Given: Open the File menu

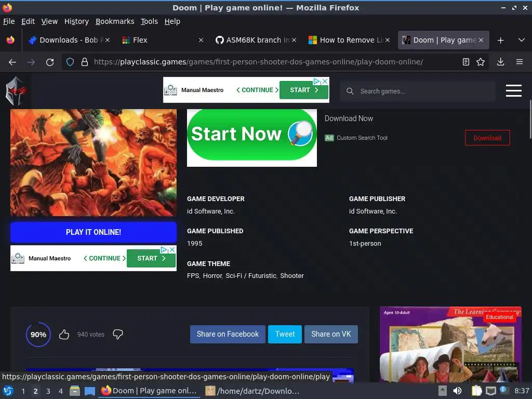Looking at the screenshot, I should point(9,21).
